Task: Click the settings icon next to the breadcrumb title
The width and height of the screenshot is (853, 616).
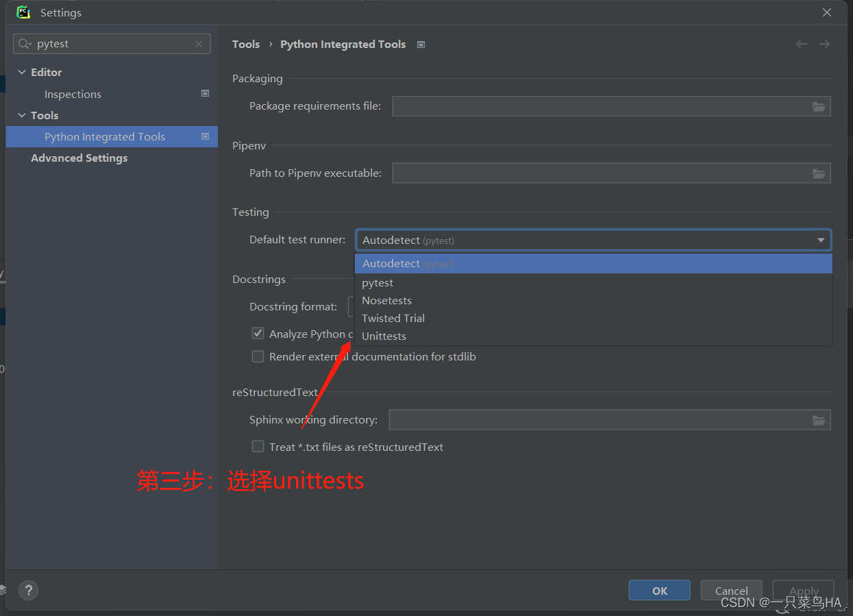Action: [x=421, y=44]
